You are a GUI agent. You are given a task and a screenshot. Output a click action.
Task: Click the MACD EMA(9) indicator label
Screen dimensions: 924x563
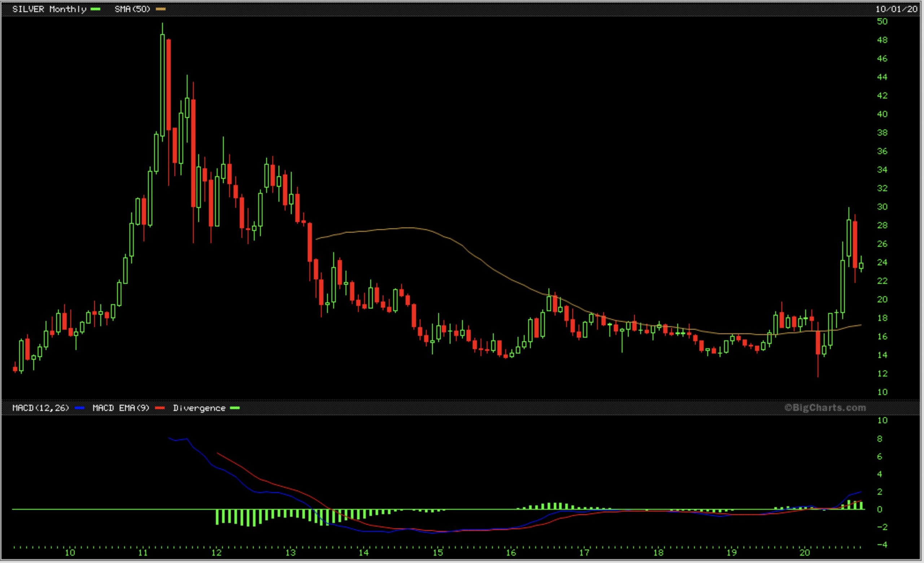coord(121,408)
